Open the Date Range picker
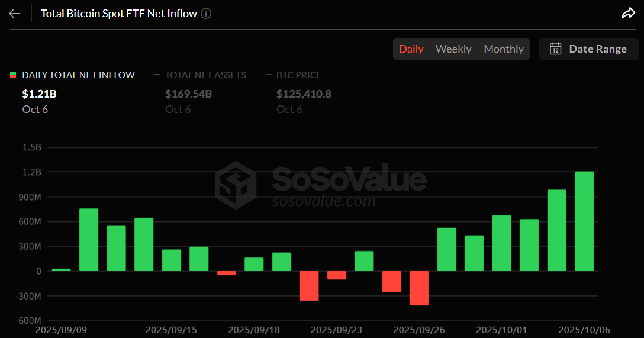644x338 pixels. pos(588,49)
